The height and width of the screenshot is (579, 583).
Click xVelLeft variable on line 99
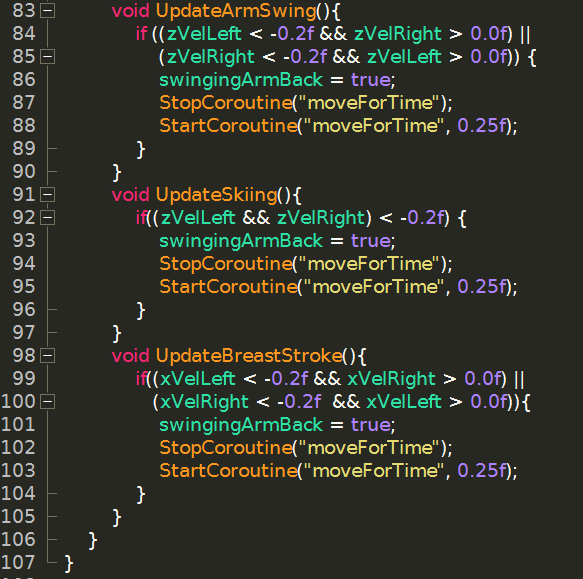pyautogui.click(x=198, y=379)
